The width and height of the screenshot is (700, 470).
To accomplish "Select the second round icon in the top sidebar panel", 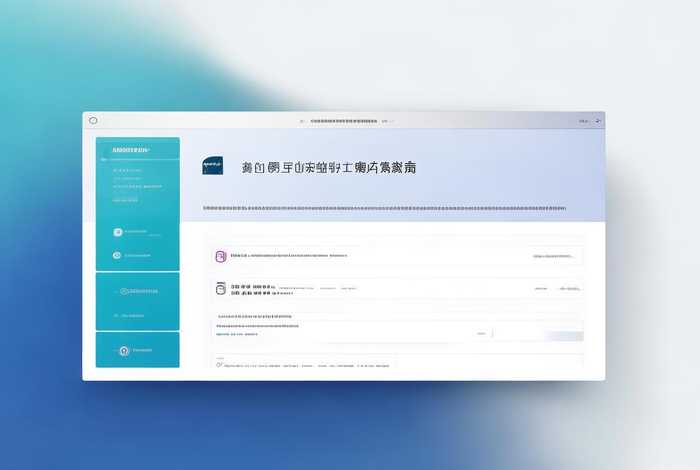I will [x=117, y=255].
